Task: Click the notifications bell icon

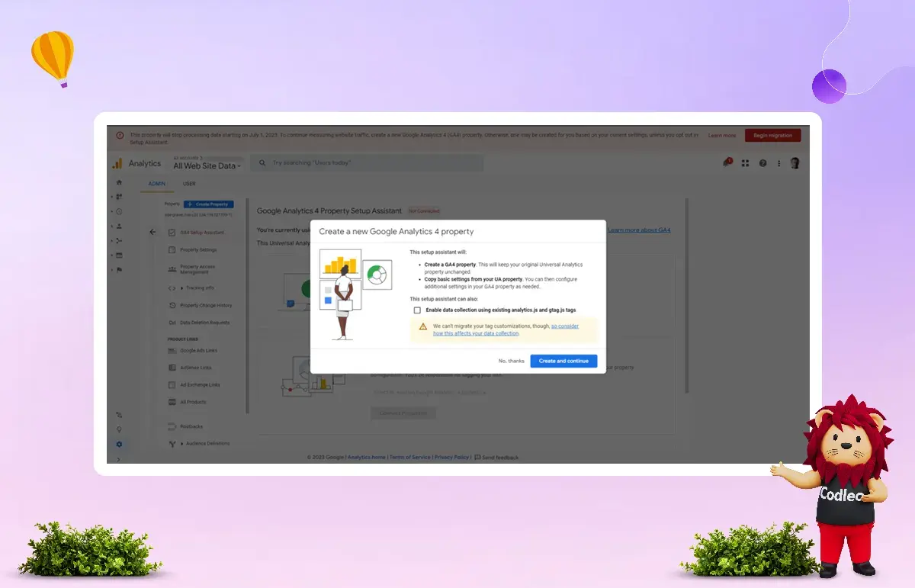Action: pos(727,163)
